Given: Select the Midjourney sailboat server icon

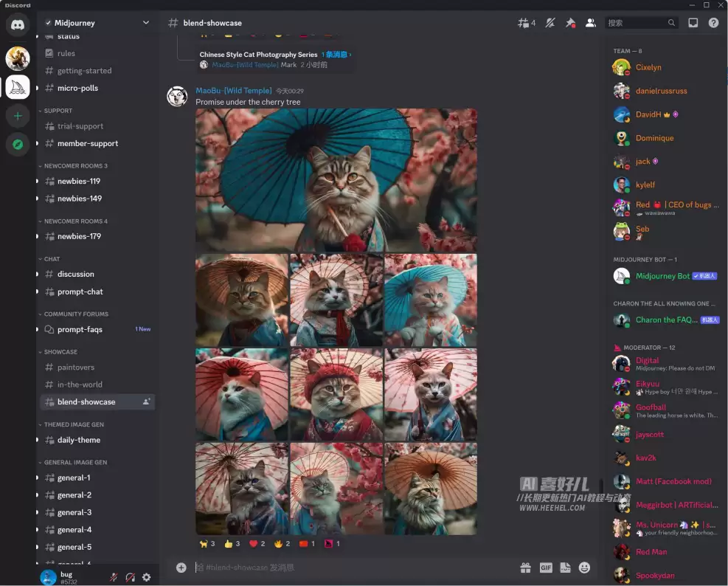Looking at the screenshot, I should [x=18, y=87].
